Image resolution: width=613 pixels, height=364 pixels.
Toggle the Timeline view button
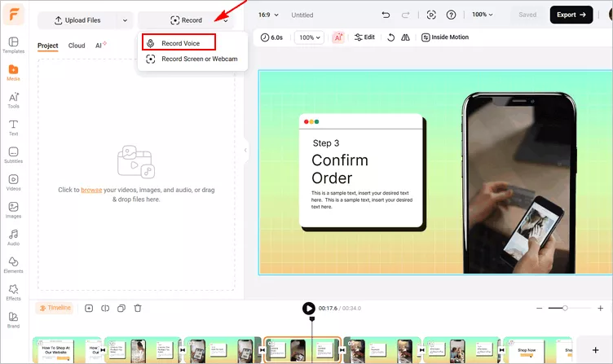[55, 308]
